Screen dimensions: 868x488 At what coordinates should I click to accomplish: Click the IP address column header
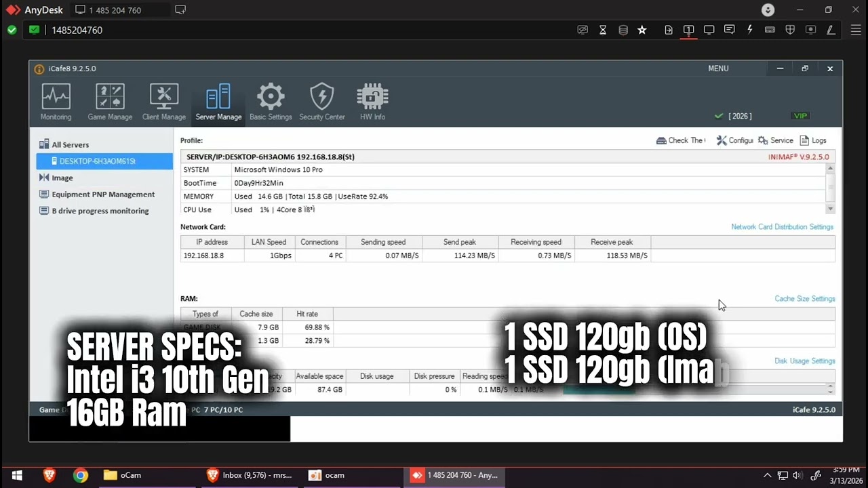pyautogui.click(x=212, y=242)
